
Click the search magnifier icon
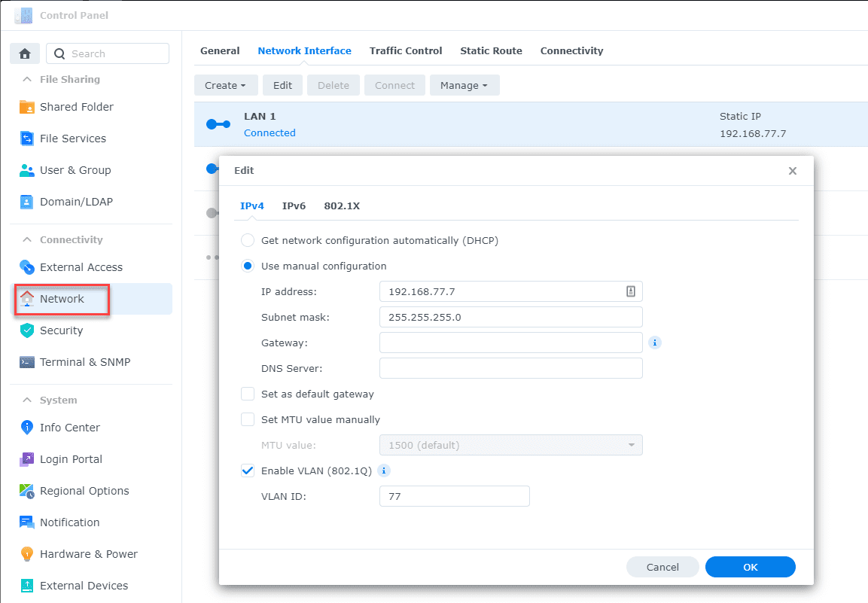click(x=59, y=53)
